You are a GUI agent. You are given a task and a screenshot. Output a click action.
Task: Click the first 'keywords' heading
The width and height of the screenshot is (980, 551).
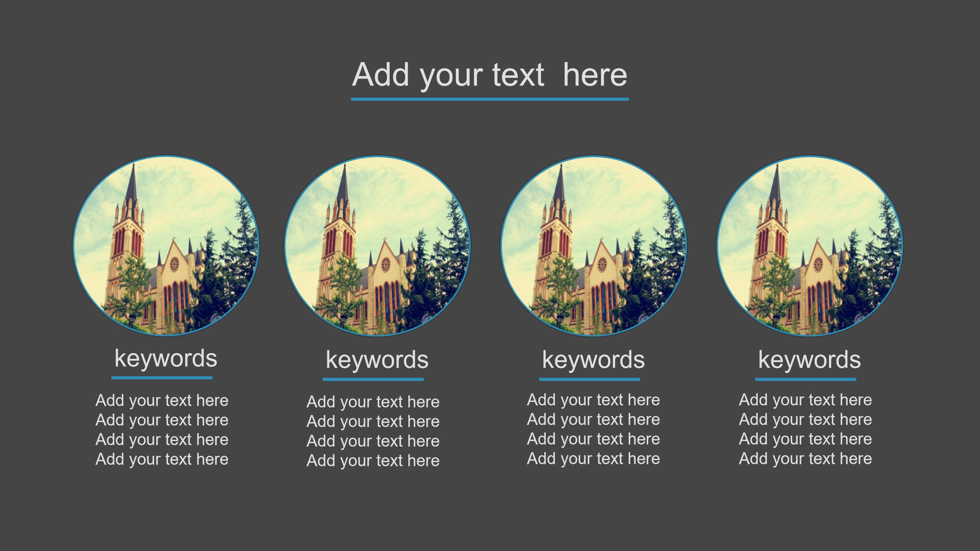(166, 358)
